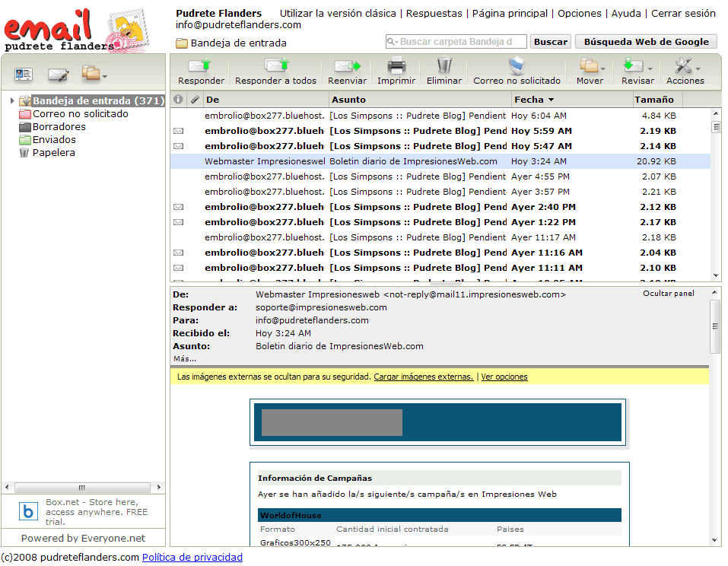This screenshot has height=566, width=728.
Task: Click Powered by Everyone.net text
Action: pyautogui.click(x=83, y=538)
